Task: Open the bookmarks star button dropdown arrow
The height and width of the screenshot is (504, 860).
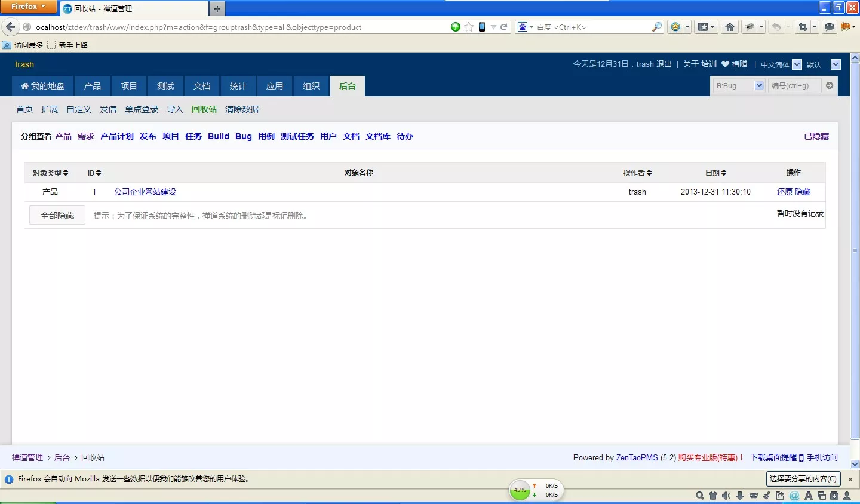Action: [x=712, y=27]
